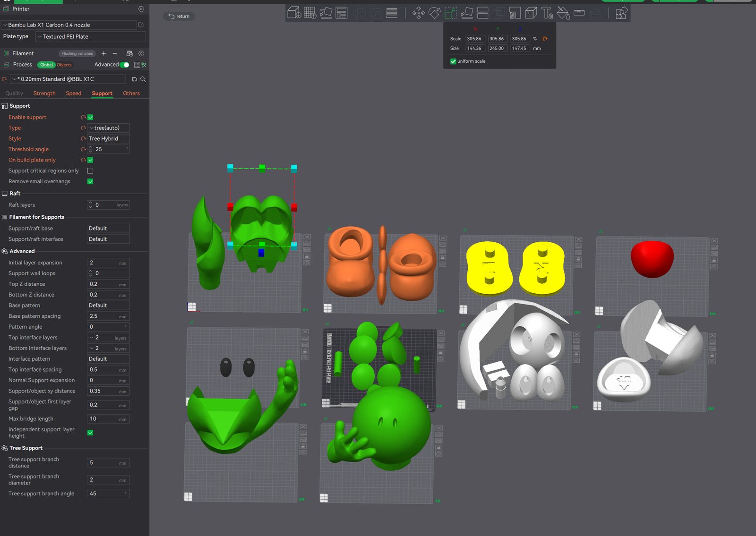756x536 pixels.
Task: Save the process preset
Action: click(x=134, y=79)
